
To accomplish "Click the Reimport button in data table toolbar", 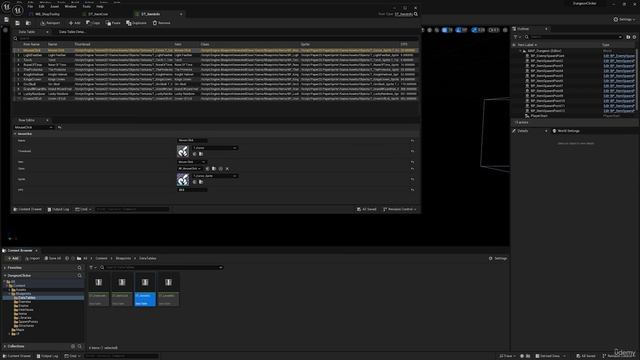I will [x=50, y=23].
